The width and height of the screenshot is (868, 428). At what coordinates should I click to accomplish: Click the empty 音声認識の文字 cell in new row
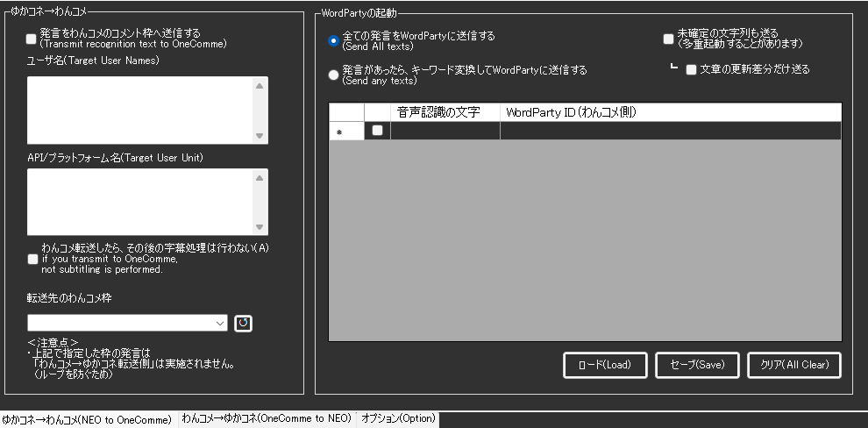(x=445, y=131)
